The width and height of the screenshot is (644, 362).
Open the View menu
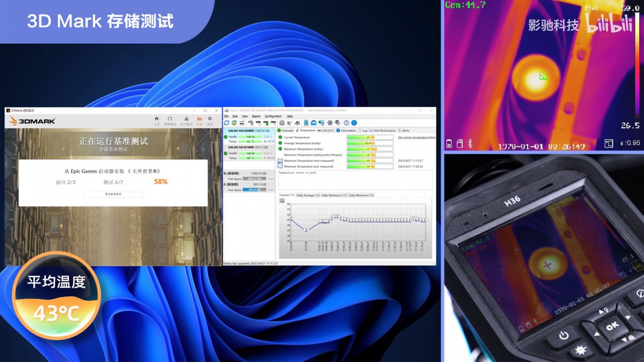(245, 116)
